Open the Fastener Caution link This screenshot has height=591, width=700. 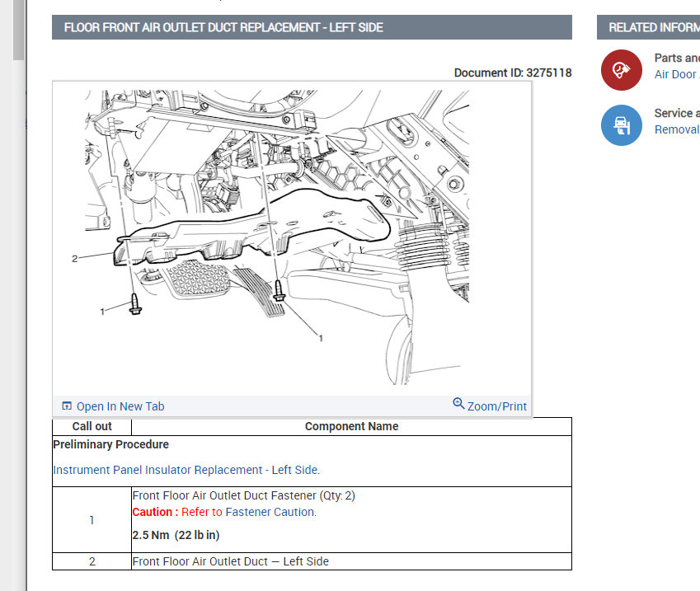pyautogui.click(x=270, y=512)
